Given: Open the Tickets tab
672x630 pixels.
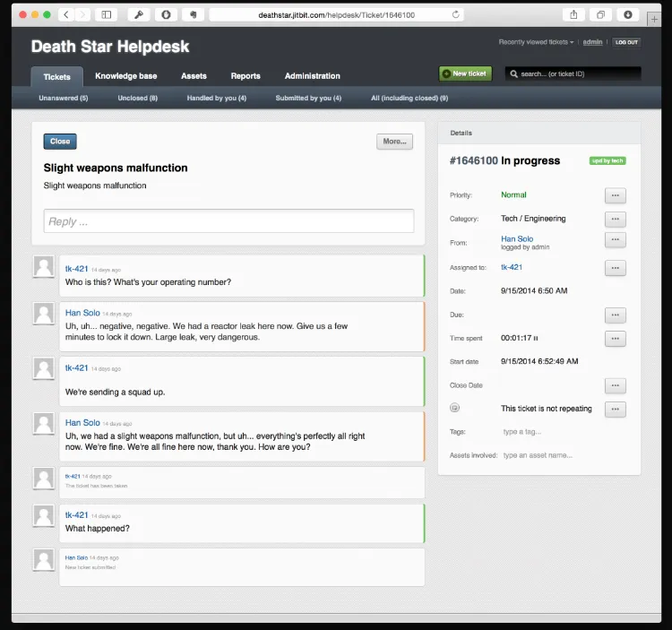Looking at the screenshot, I should (x=56, y=77).
